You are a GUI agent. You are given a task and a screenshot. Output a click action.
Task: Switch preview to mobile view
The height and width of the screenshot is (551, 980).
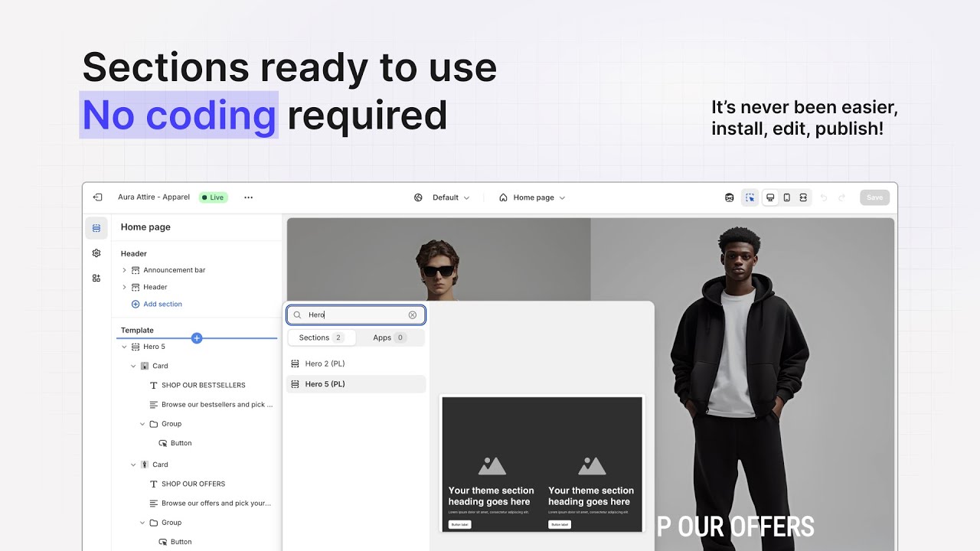pos(786,197)
